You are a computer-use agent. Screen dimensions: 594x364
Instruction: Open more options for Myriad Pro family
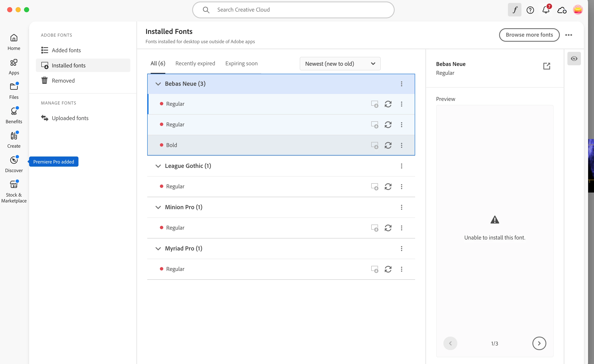click(401, 248)
